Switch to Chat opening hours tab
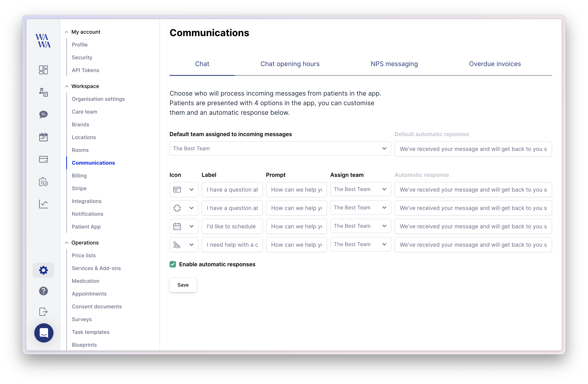Screen dimensions: 588x384 pyautogui.click(x=290, y=63)
